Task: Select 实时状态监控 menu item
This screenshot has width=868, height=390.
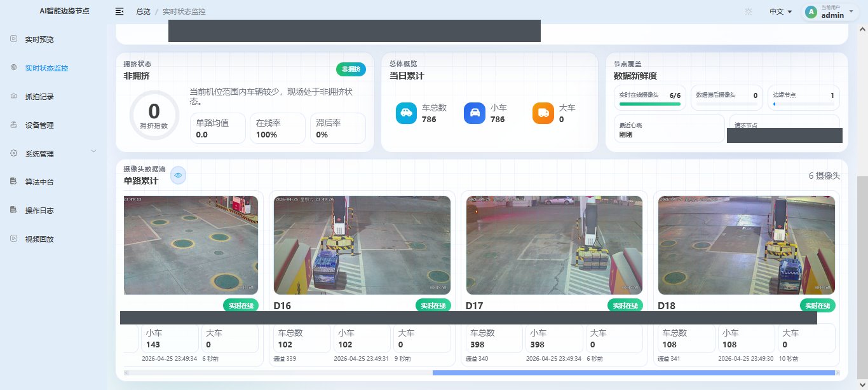Action: tap(46, 68)
